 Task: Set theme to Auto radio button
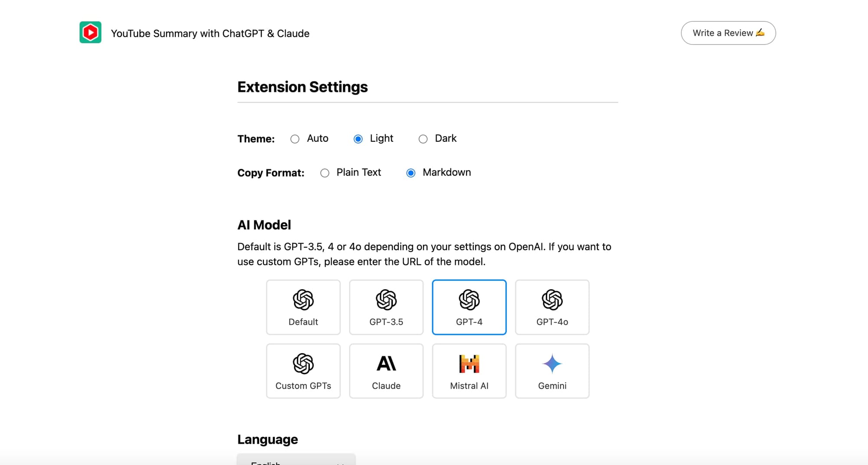point(295,139)
